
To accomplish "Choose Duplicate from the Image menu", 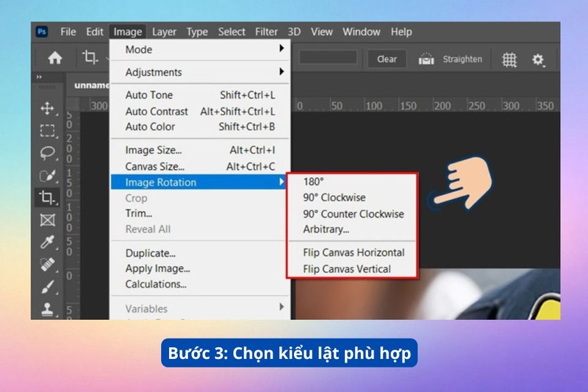I will click(x=200, y=253).
